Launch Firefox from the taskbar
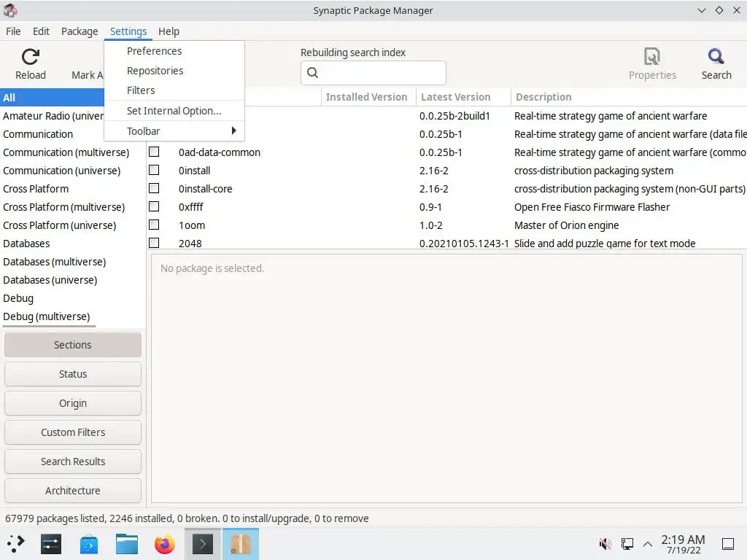This screenshot has height=560, width=747. pos(165,544)
